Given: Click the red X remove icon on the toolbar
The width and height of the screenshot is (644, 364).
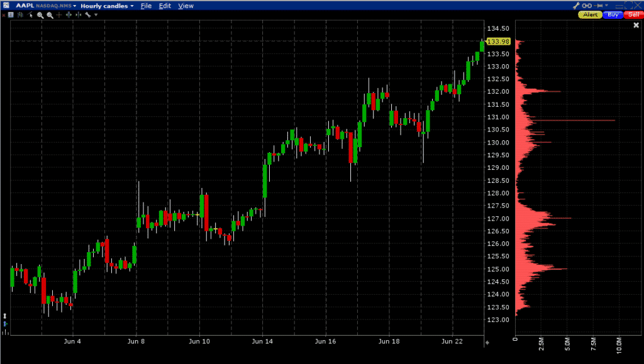Looking at the screenshot, I should pyautogui.click(x=4, y=15).
